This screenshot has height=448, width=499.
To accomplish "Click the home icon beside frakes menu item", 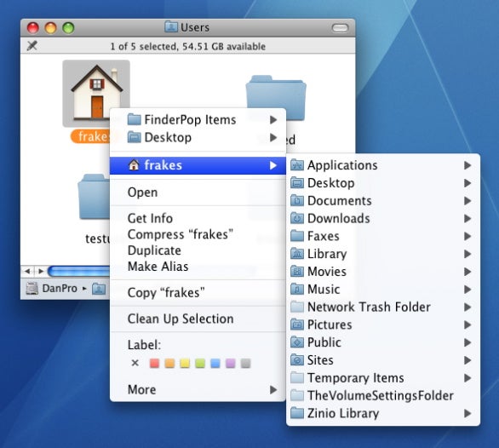I will pos(134,165).
